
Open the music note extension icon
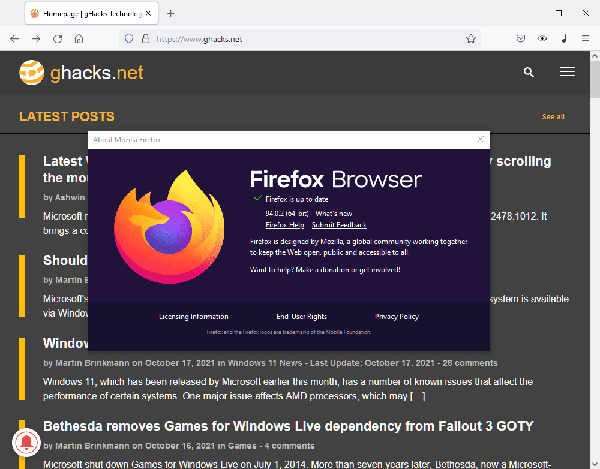[564, 39]
